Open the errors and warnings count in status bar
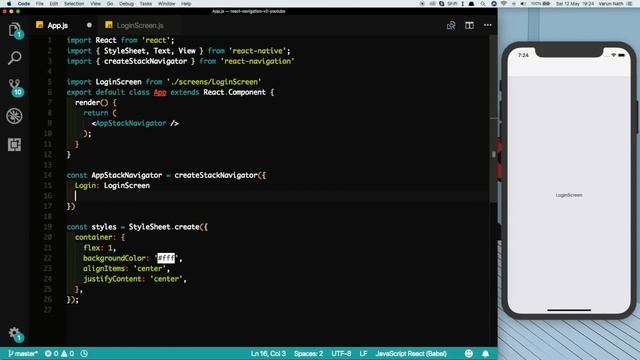 click(x=60, y=353)
